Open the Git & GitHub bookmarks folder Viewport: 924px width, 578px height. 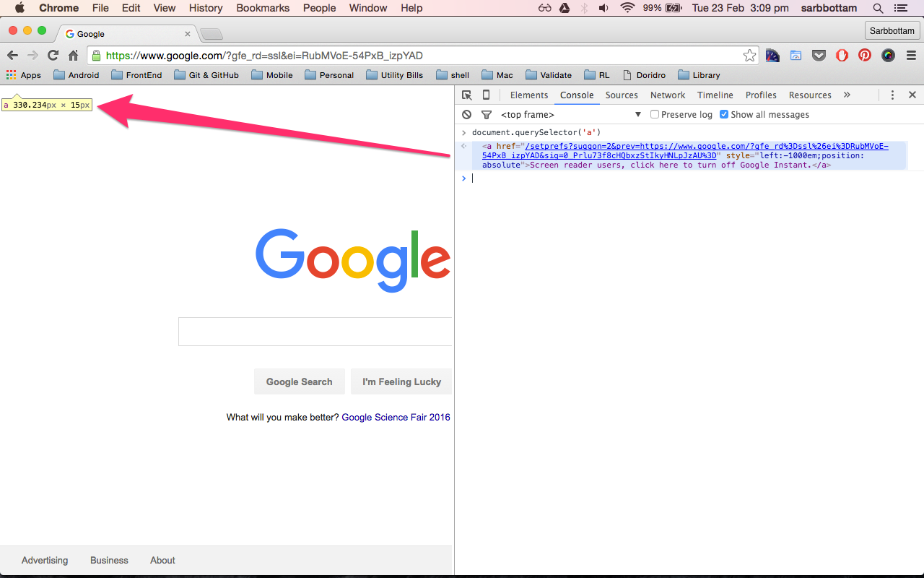pyautogui.click(x=206, y=75)
